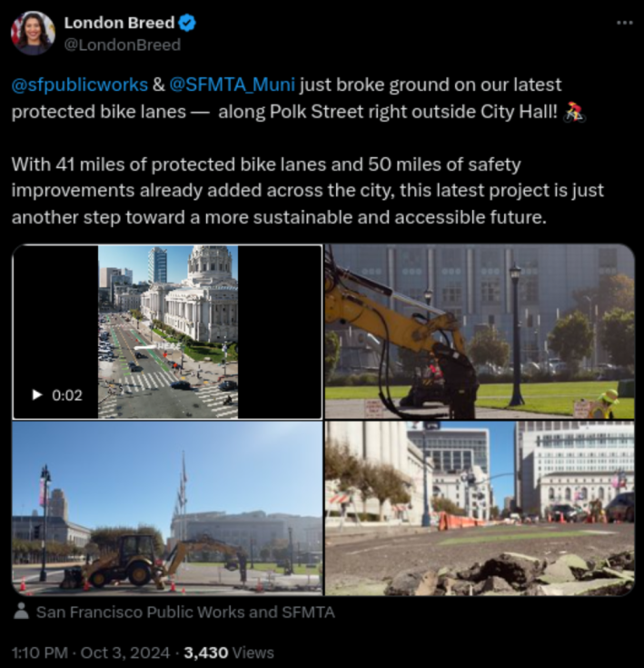Click the San Francisco Public Works and SFMTA tag

(x=185, y=613)
